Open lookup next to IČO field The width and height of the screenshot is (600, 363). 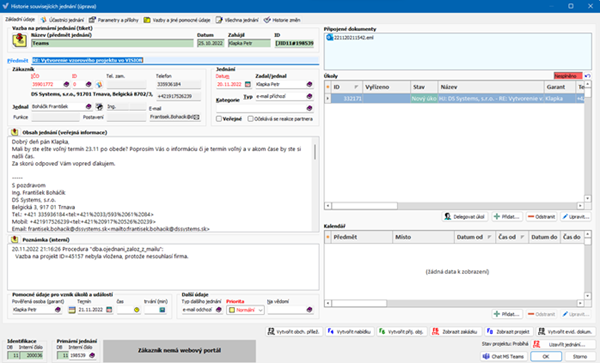click(x=66, y=84)
